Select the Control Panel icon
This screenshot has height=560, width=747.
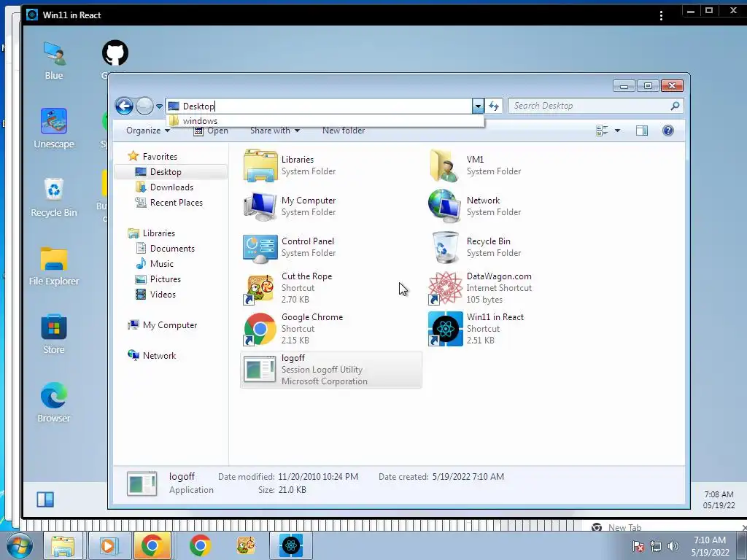click(260, 248)
